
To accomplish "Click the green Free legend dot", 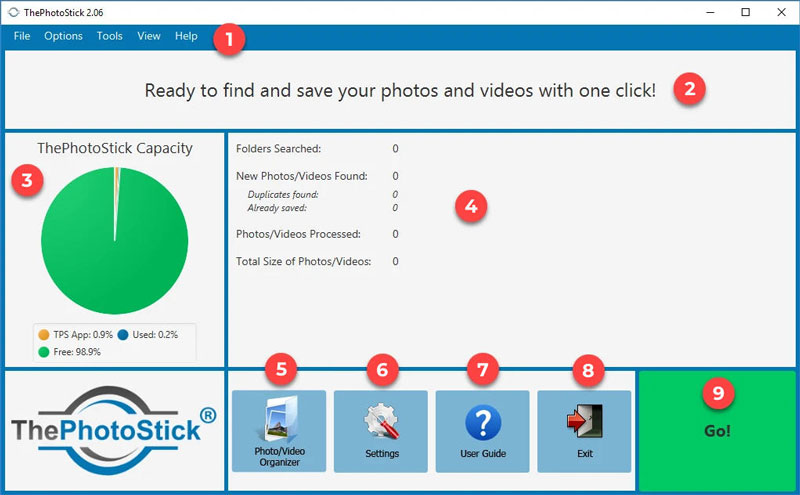I will pyautogui.click(x=44, y=352).
